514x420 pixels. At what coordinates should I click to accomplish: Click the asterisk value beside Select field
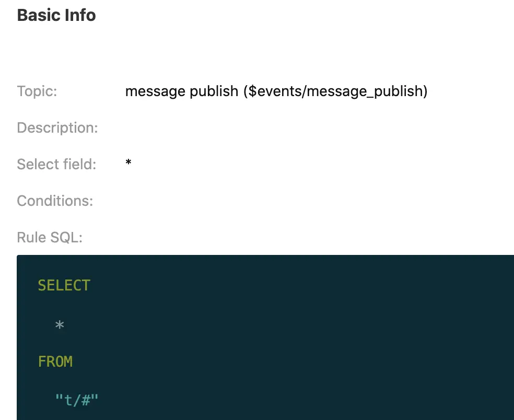point(128,164)
